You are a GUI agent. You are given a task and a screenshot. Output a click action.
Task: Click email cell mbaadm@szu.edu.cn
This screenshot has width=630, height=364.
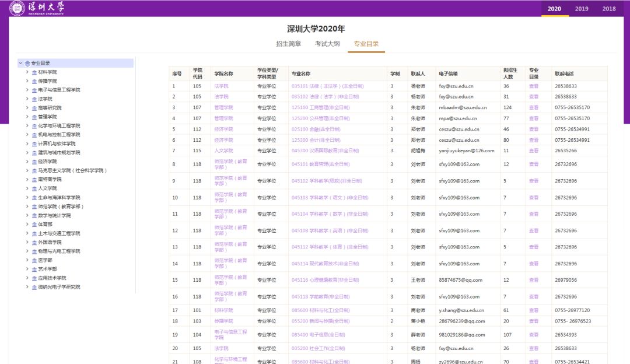click(x=463, y=108)
